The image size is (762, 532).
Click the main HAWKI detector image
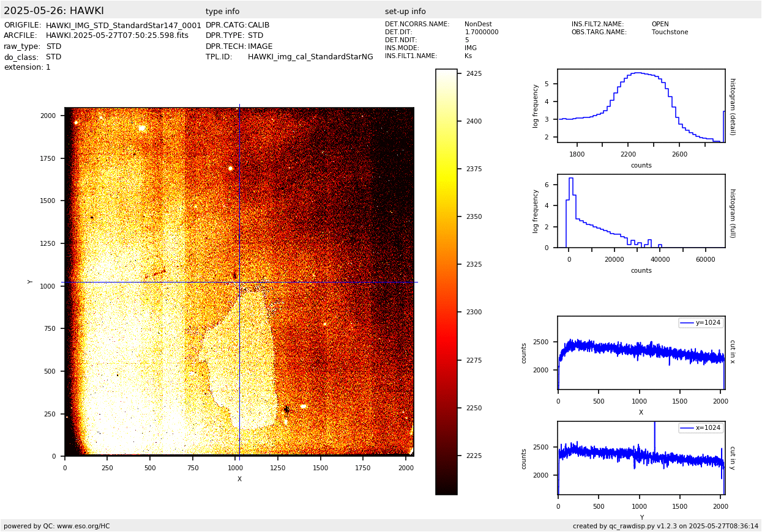239,281
